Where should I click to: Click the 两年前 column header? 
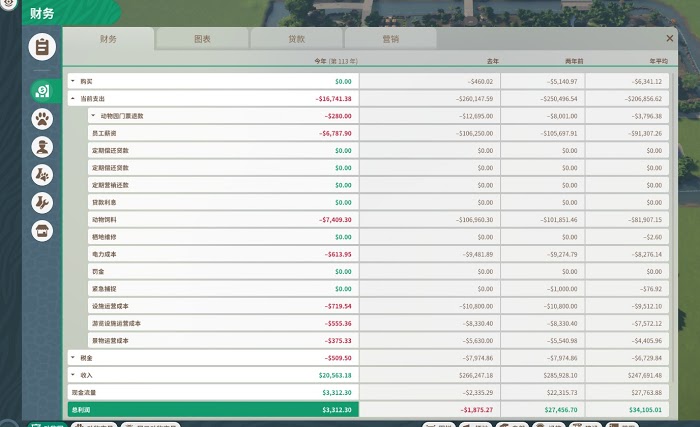click(x=574, y=61)
